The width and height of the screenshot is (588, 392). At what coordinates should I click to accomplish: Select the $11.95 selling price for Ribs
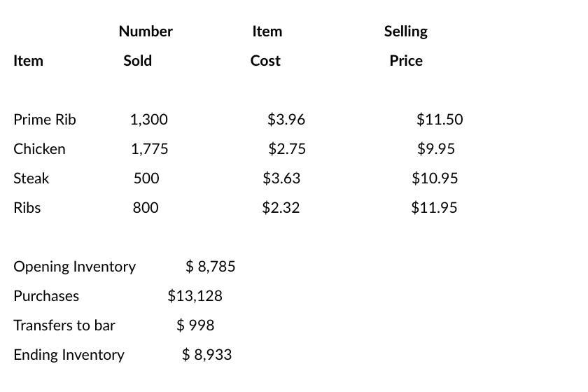pos(434,208)
